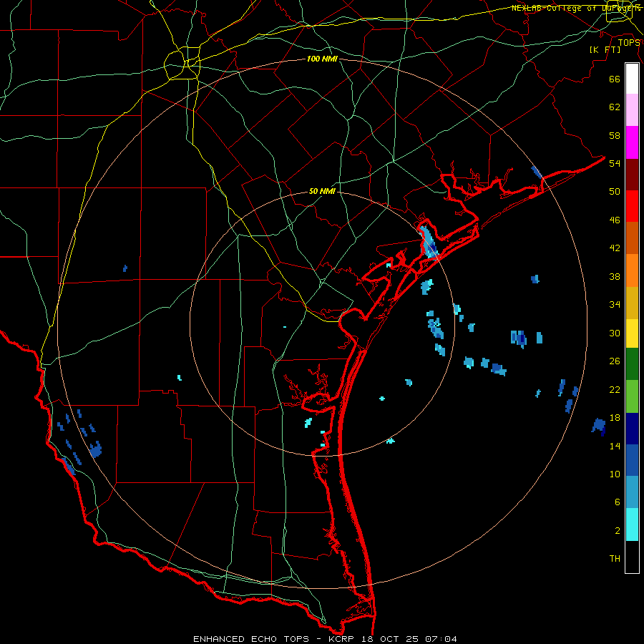Click the '50 NMI' range ring label
Image resolution: width=644 pixels, height=644 pixels.
pyautogui.click(x=322, y=191)
